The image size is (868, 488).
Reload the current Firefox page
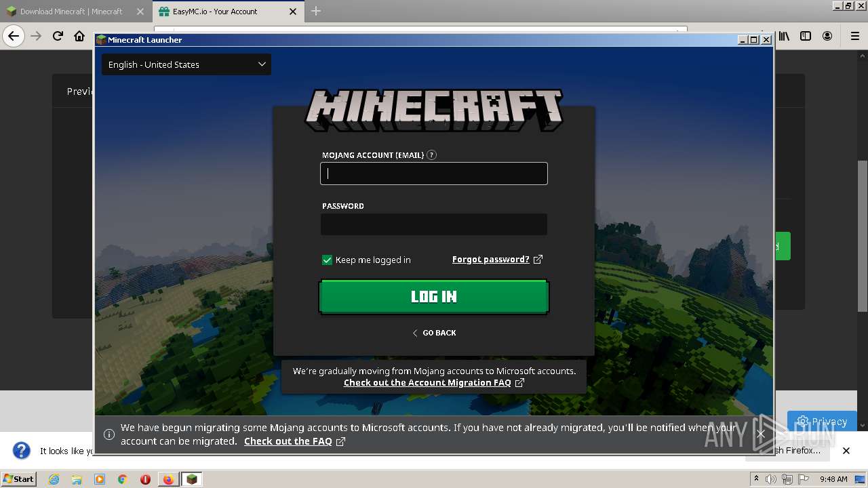[x=58, y=36]
